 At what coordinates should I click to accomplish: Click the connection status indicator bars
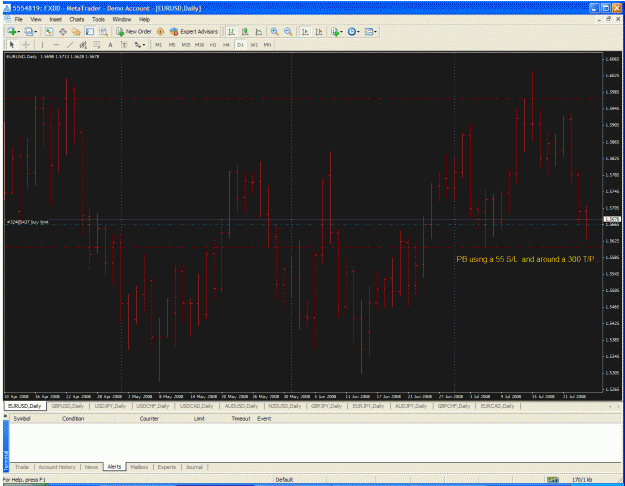pyautogui.click(x=553, y=480)
